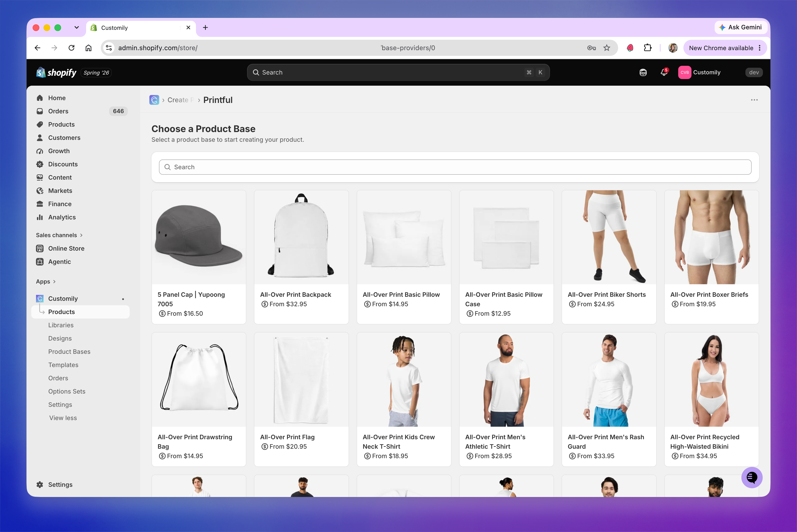The height and width of the screenshot is (532, 797).
Task: Click the red extension icon in the toolbar
Action: coord(630,48)
